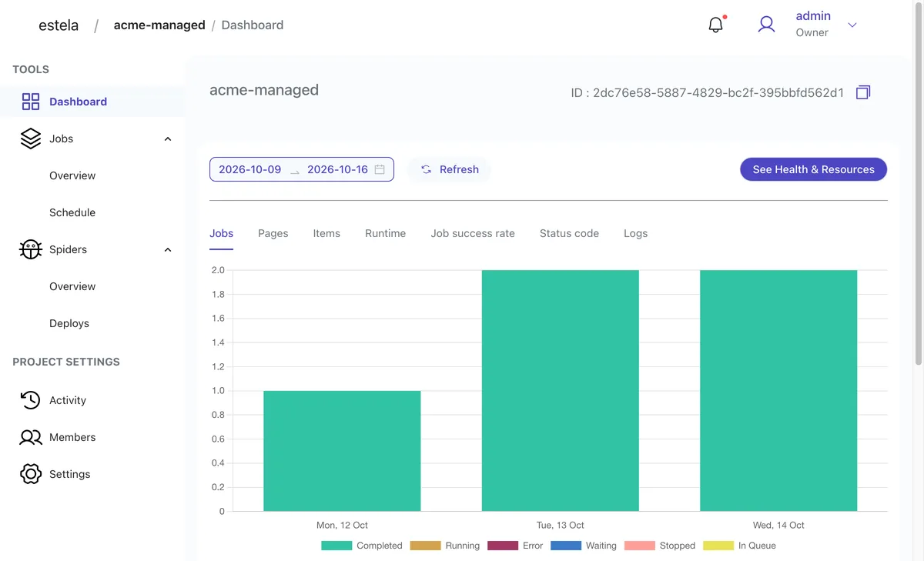Viewport: 924px width, 561px height.
Task: Click the start date 2026-10-09 field
Action: 249,169
